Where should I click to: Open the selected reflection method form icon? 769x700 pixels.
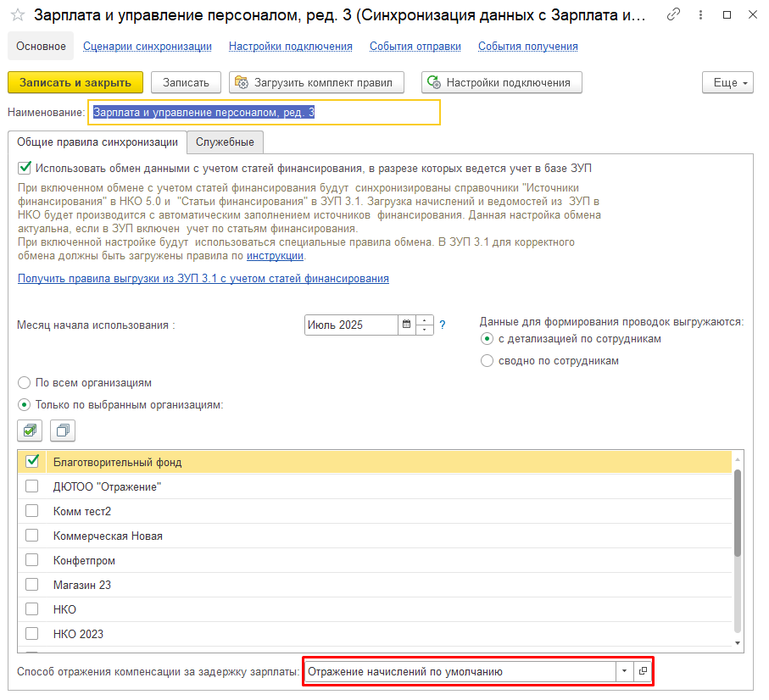[x=643, y=671]
